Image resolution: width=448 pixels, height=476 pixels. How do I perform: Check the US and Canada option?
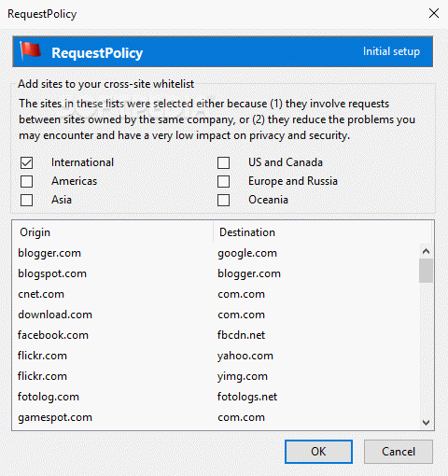pos(223,162)
